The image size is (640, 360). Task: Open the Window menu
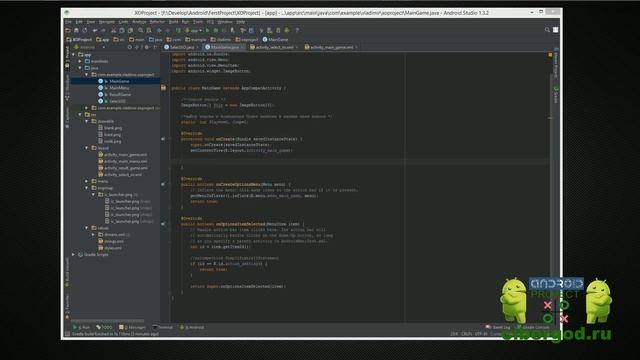point(224,22)
